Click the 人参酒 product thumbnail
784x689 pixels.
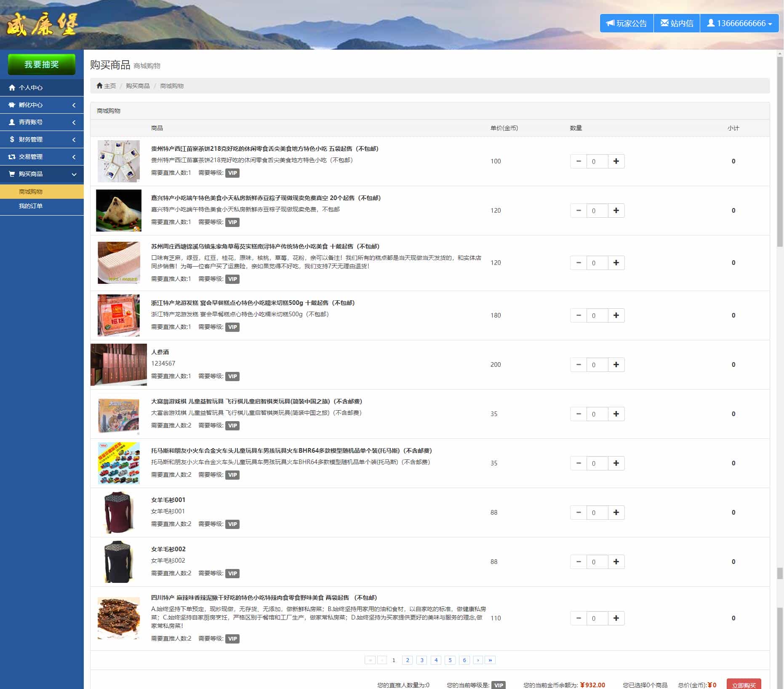coord(119,365)
